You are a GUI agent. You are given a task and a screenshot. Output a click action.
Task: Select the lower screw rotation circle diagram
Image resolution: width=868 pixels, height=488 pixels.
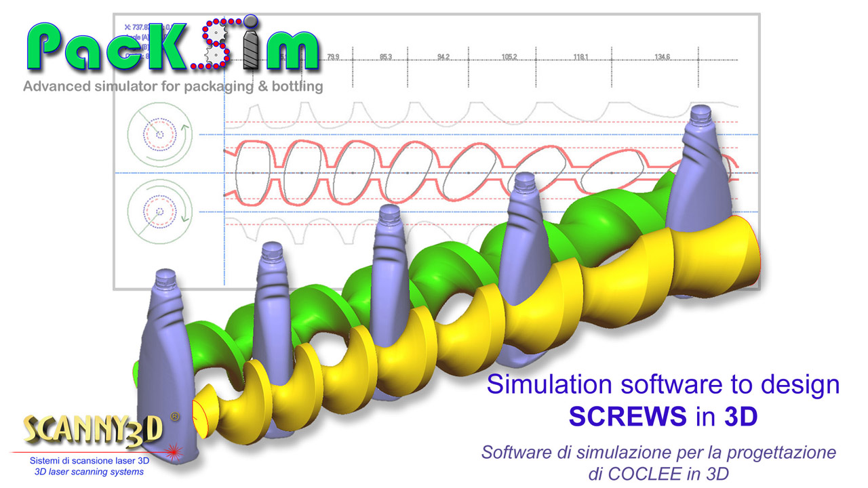click(x=159, y=212)
